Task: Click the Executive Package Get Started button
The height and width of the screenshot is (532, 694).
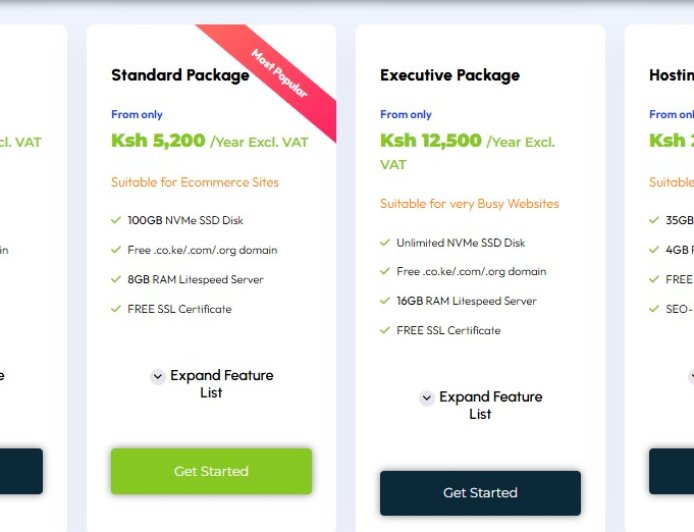Action: pyautogui.click(x=480, y=493)
